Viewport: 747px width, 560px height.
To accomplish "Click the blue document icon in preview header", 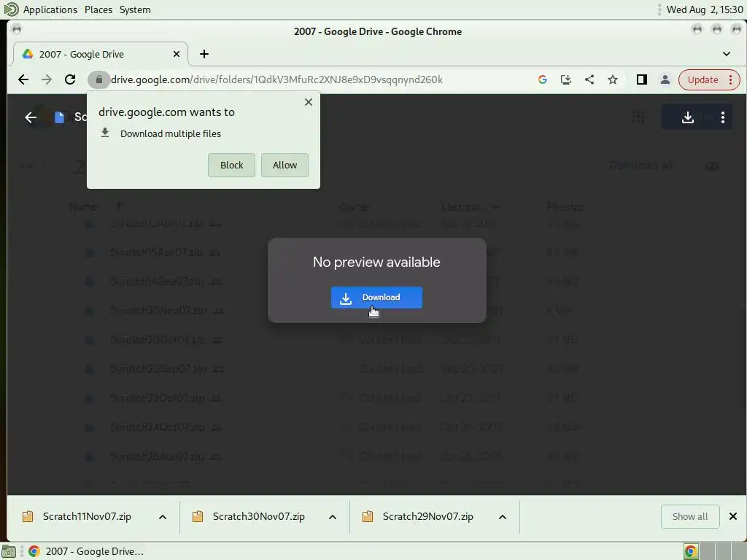I will tap(59, 117).
